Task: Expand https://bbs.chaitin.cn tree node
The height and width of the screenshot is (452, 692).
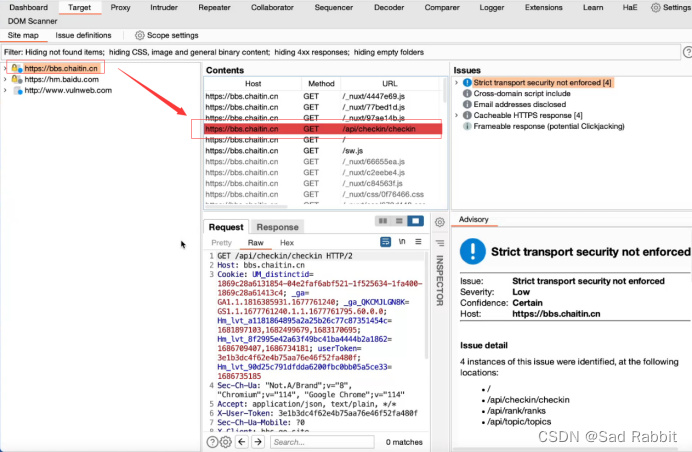Action: pyautogui.click(x=5, y=68)
